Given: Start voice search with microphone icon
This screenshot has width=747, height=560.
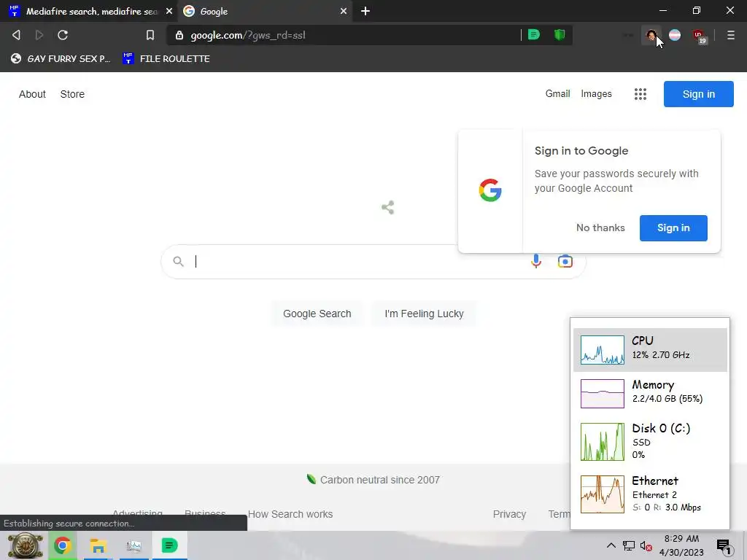Looking at the screenshot, I should (x=536, y=261).
